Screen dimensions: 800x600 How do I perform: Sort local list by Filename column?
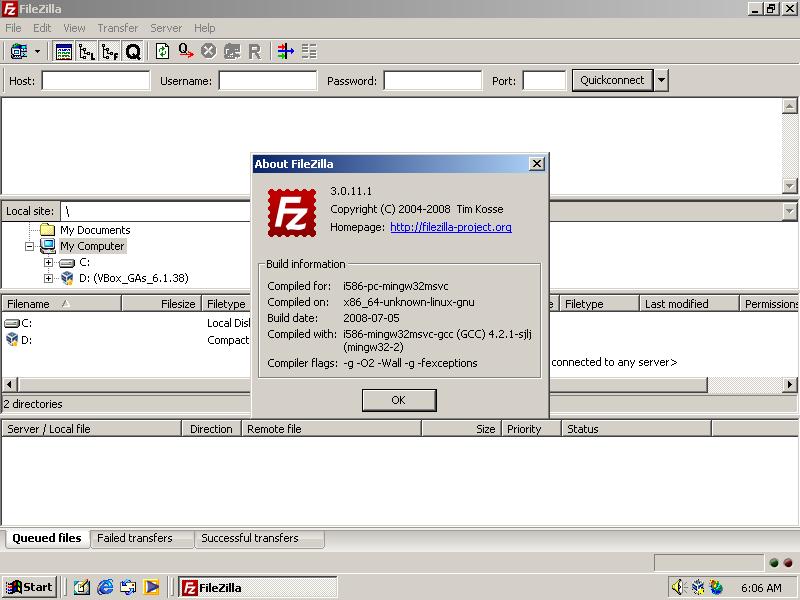(61, 304)
